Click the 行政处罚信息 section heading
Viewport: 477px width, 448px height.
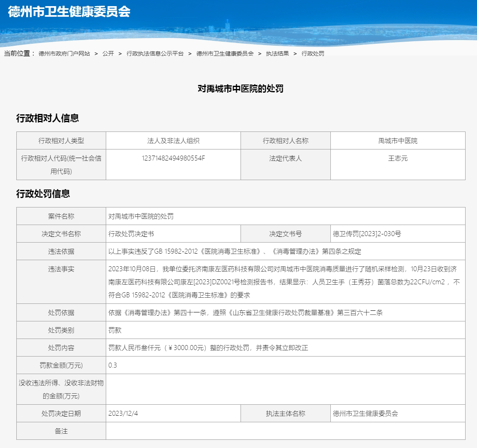pyautogui.click(x=43, y=194)
